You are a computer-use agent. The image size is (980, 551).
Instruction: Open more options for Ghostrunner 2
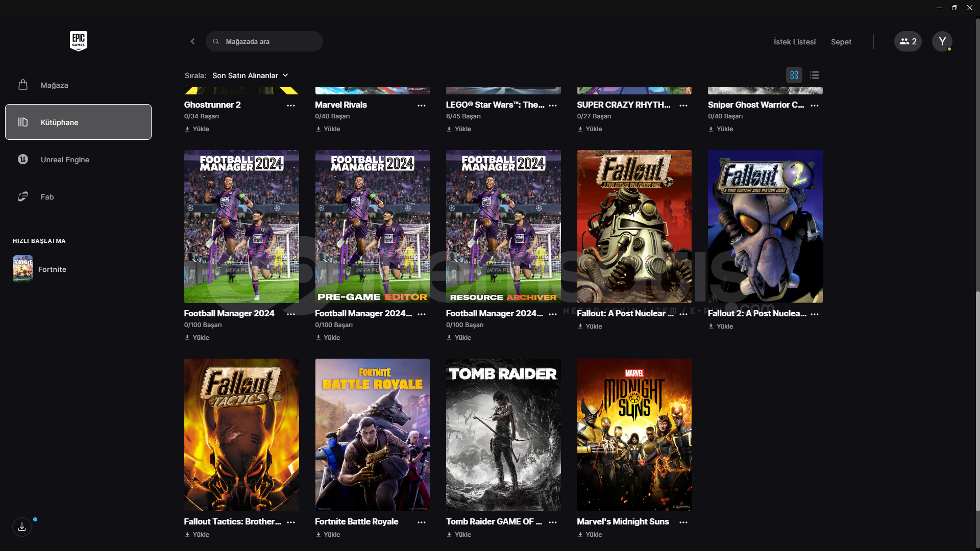291,105
